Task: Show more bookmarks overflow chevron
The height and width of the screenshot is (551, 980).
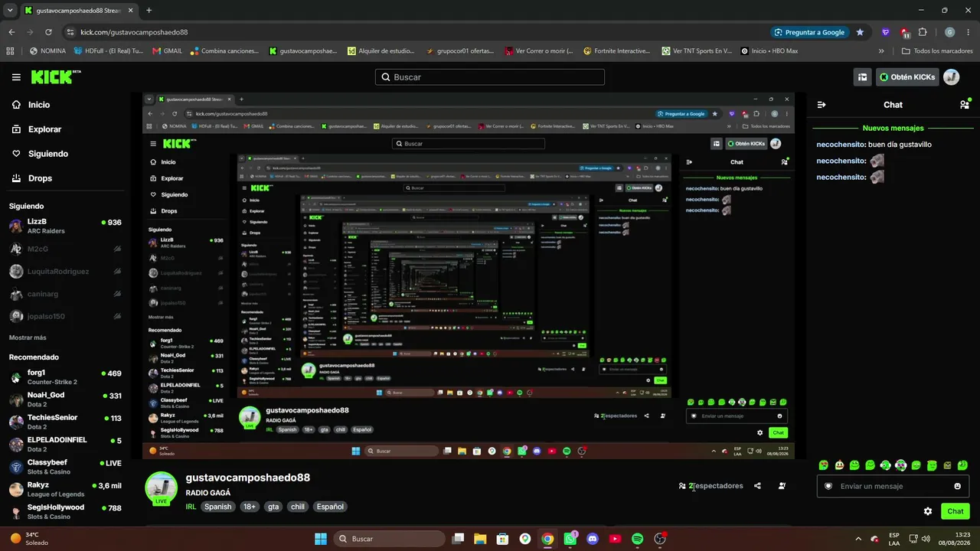Action: (881, 51)
